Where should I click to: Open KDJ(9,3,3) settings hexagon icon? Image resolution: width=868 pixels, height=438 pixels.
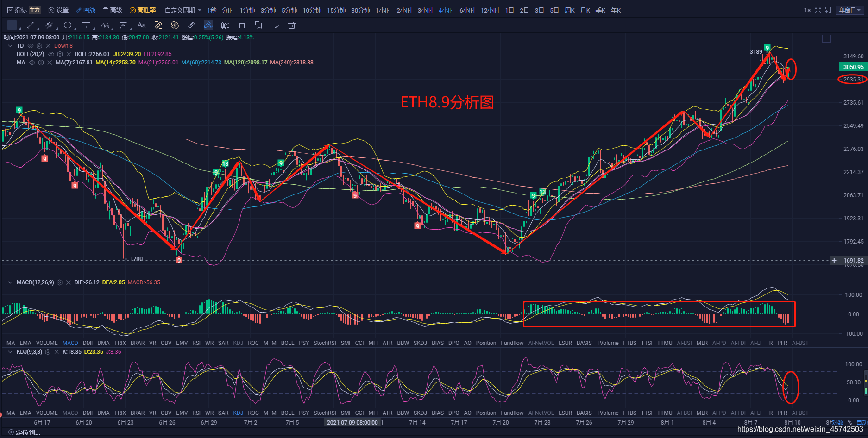(x=48, y=352)
